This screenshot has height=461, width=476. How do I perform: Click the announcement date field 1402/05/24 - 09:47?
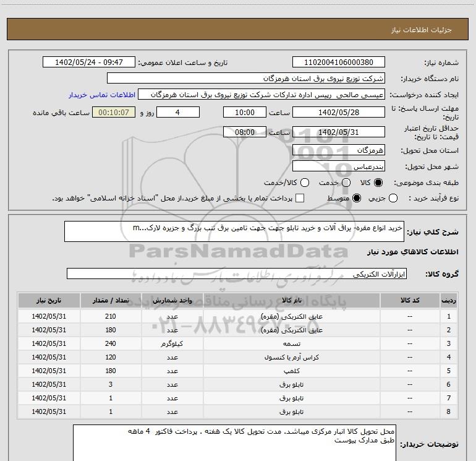click(x=89, y=62)
